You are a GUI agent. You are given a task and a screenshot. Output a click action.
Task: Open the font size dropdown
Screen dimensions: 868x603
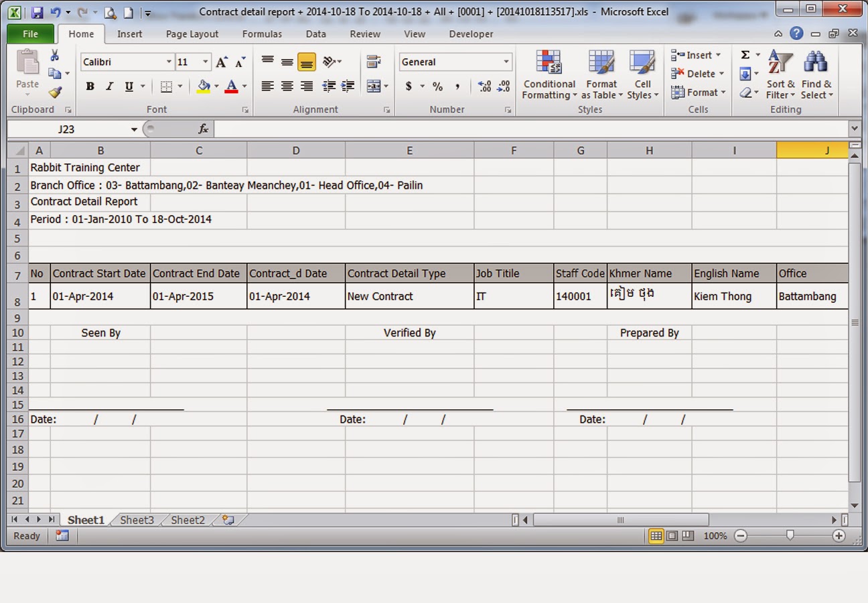pyautogui.click(x=206, y=62)
